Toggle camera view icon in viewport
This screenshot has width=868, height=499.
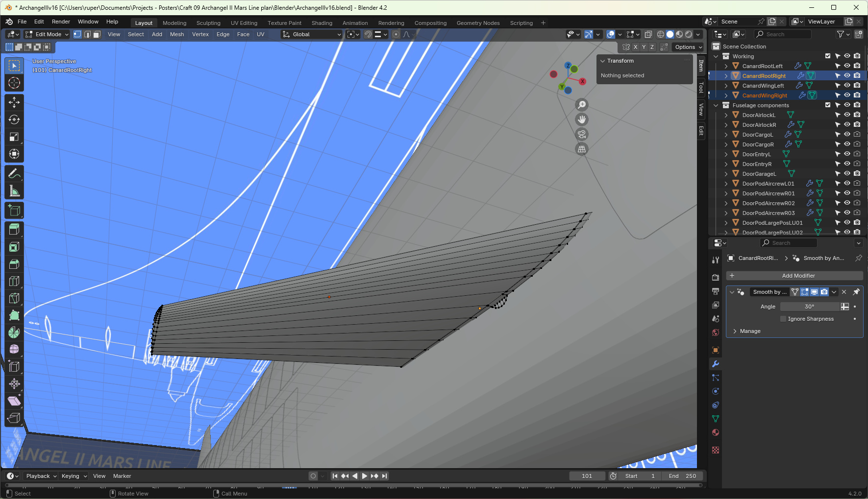tap(582, 134)
